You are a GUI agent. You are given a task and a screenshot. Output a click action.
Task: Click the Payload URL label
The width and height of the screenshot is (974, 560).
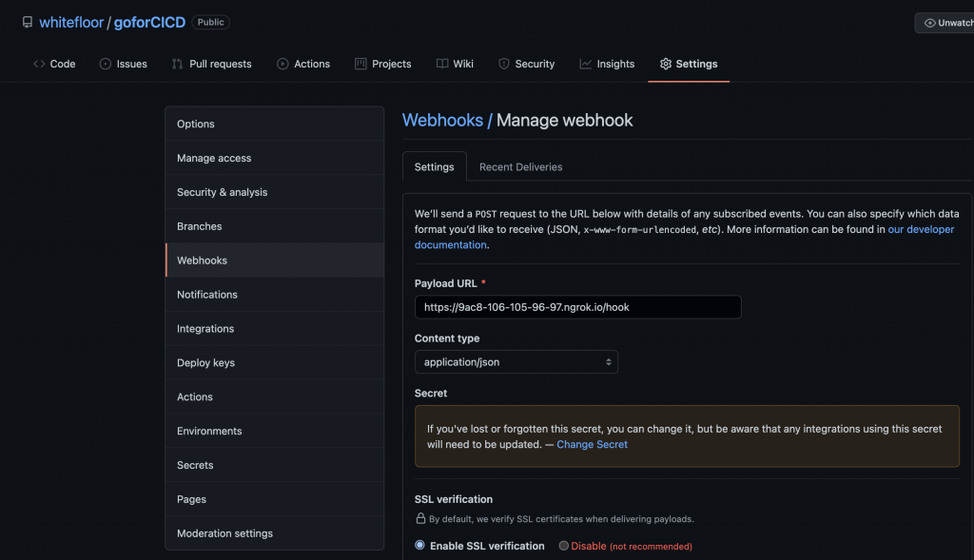tap(446, 283)
